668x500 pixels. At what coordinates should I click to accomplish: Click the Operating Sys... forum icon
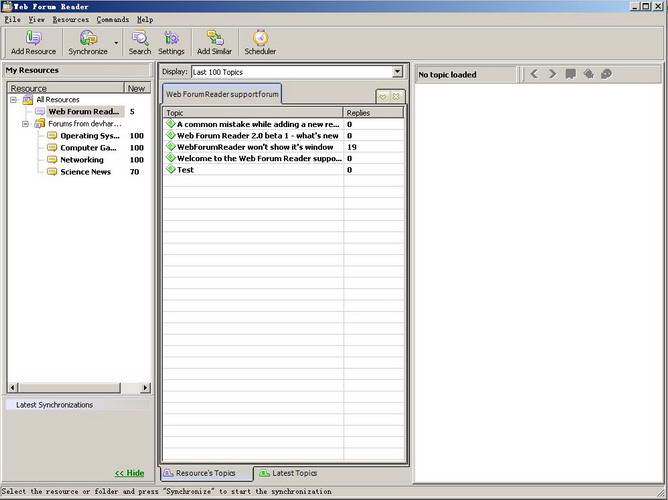click(52, 135)
